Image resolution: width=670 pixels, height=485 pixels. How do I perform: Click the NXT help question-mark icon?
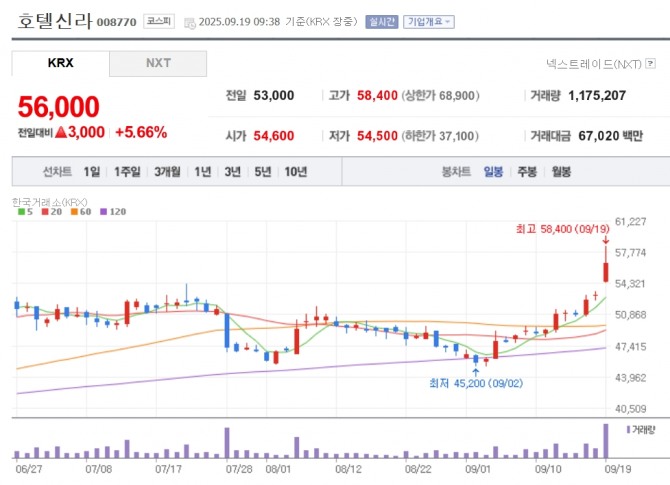(650, 64)
